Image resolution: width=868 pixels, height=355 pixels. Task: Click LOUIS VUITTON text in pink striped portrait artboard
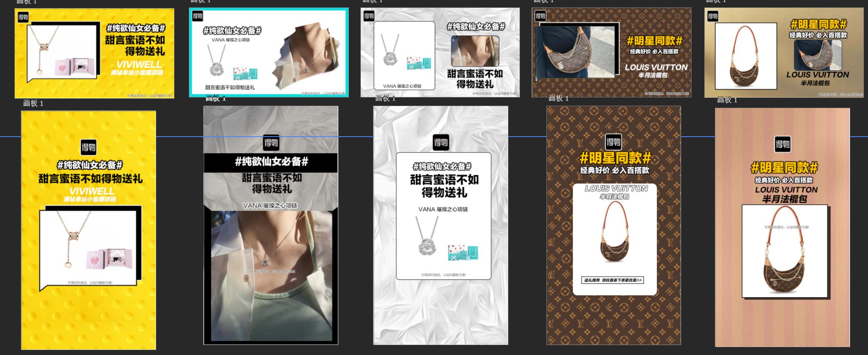(786, 190)
